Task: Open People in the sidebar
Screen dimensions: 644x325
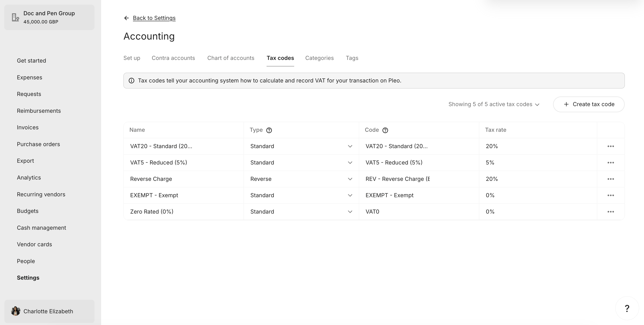Action: (26, 261)
